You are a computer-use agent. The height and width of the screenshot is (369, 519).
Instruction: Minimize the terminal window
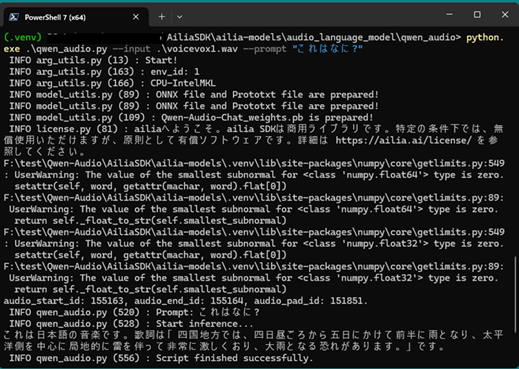pos(449,15)
